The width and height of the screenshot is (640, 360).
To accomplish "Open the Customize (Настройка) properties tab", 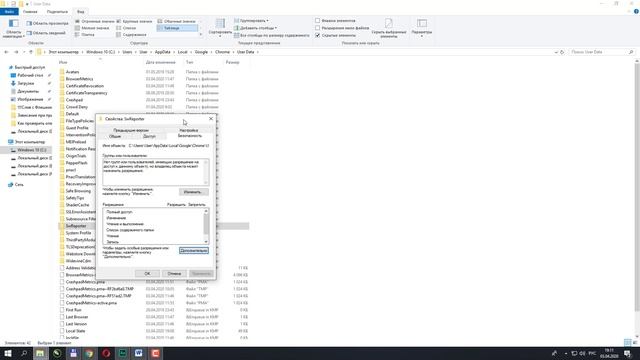I will coord(189,130).
